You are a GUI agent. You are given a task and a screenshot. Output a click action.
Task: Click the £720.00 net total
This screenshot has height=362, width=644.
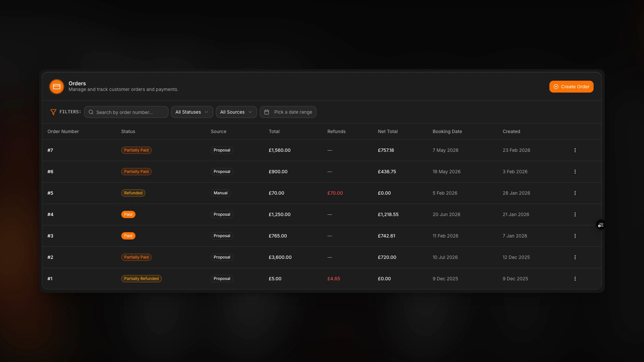(387, 257)
